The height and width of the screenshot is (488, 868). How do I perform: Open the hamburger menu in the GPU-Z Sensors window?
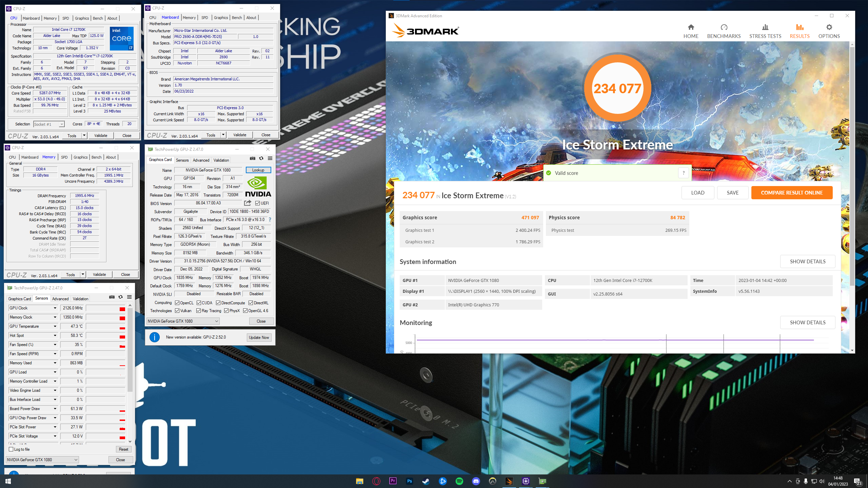click(x=129, y=297)
